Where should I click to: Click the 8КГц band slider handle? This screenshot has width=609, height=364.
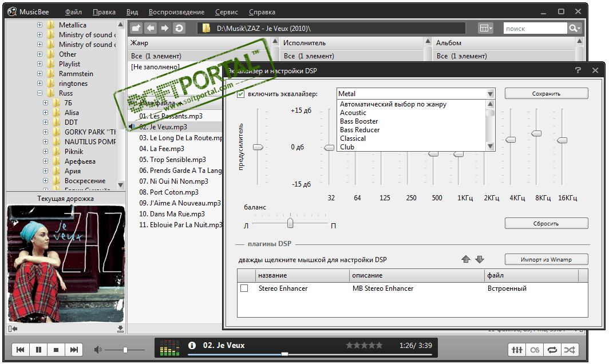(x=536, y=133)
